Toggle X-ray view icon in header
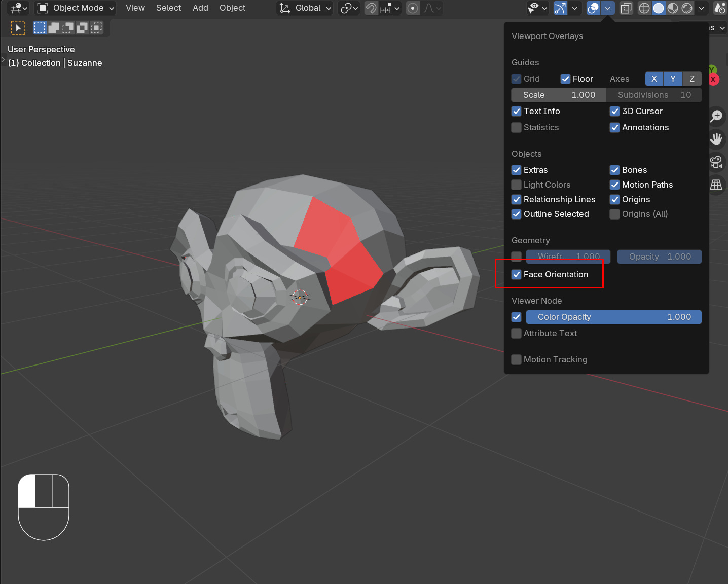Viewport: 728px width, 584px height. pos(626,8)
